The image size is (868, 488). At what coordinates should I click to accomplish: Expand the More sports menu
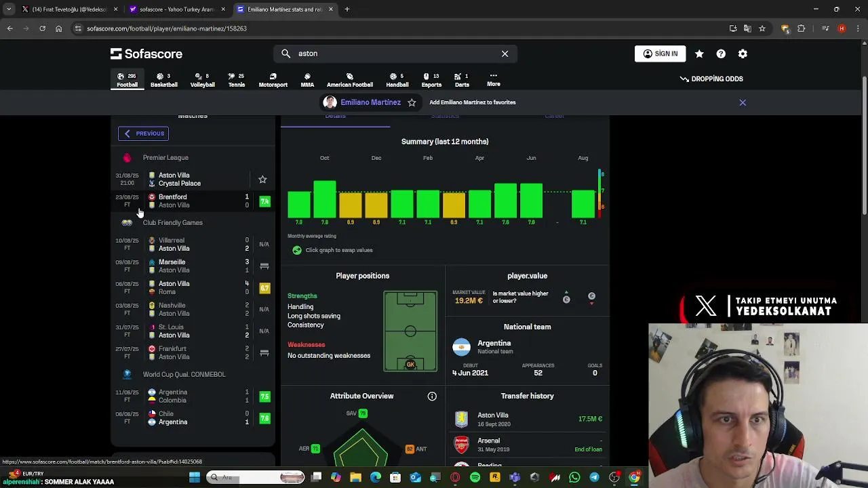(x=494, y=79)
